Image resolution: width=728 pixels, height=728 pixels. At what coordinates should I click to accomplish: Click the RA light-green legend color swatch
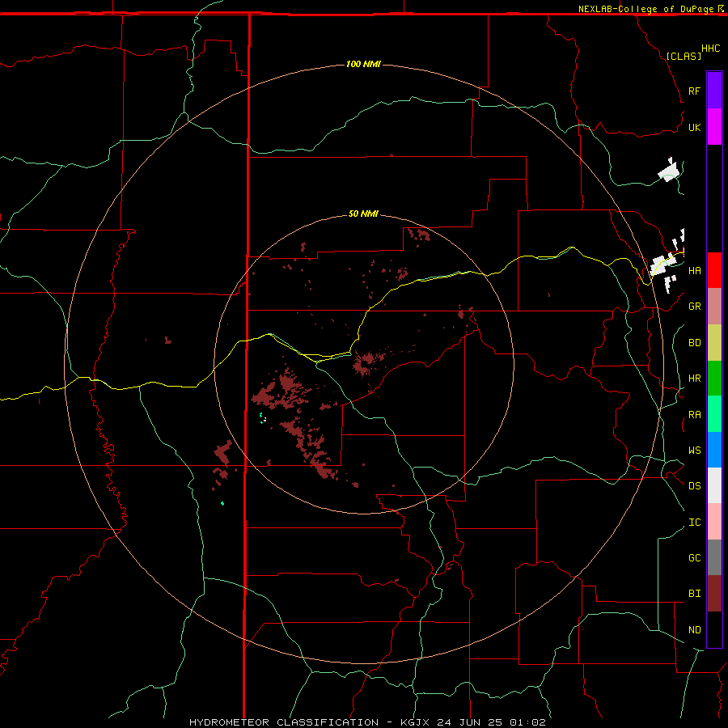tap(714, 414)
